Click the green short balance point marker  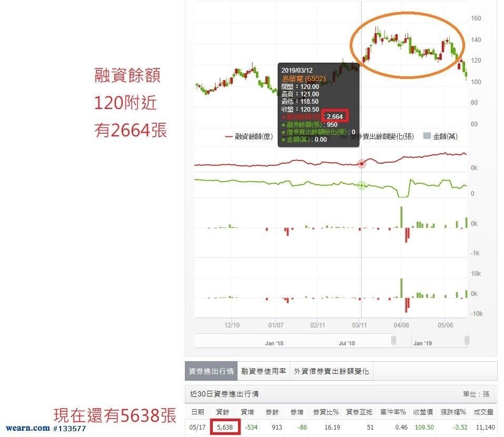[x=362, y=185]
